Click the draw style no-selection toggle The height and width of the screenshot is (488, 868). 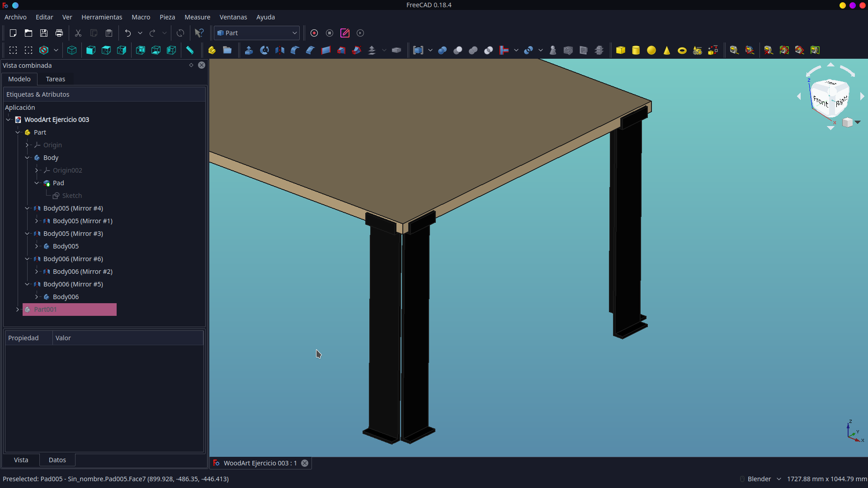44,50
